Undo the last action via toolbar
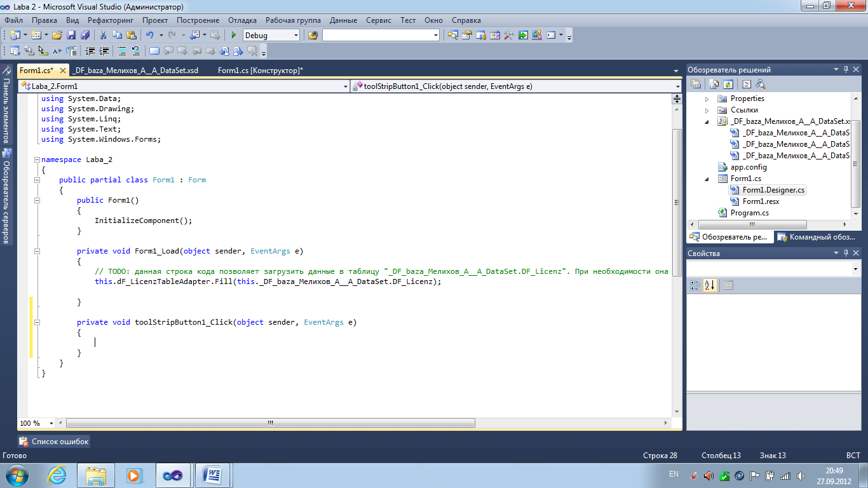This screenshot has height=488, width=868. (150, 36)
